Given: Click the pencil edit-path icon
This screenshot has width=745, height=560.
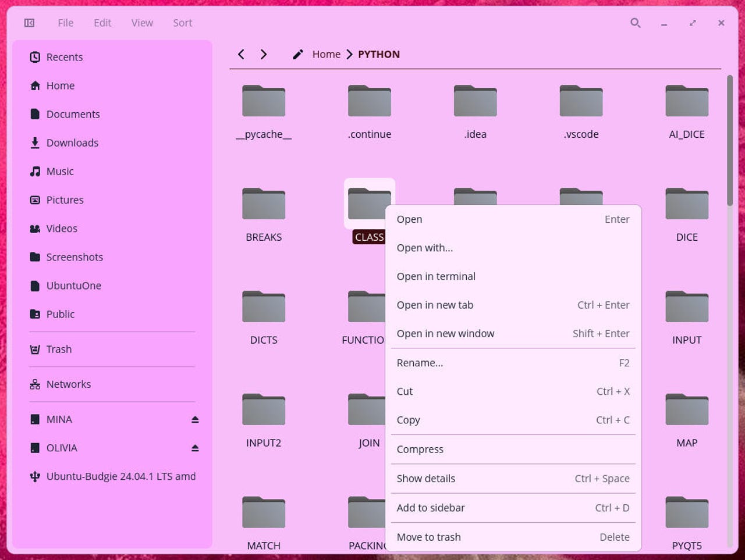Looking at the screenshot, I should [298, 54].
